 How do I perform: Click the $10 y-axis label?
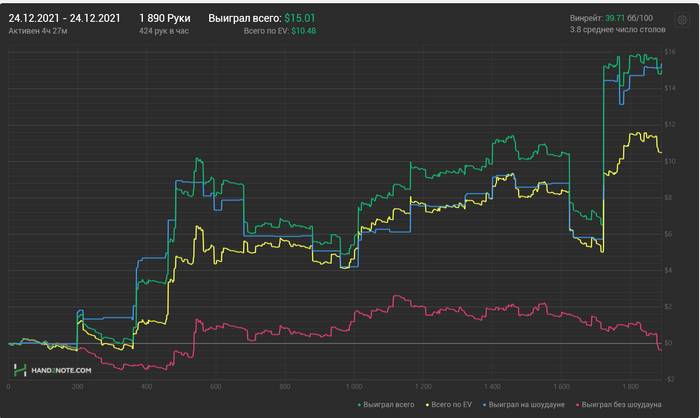(670, 161)
